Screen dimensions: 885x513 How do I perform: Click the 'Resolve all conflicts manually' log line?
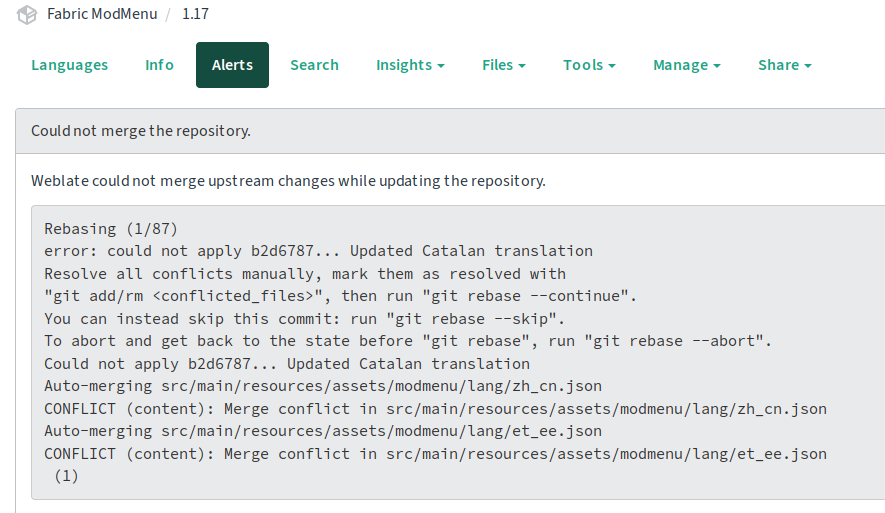(305, 274)
